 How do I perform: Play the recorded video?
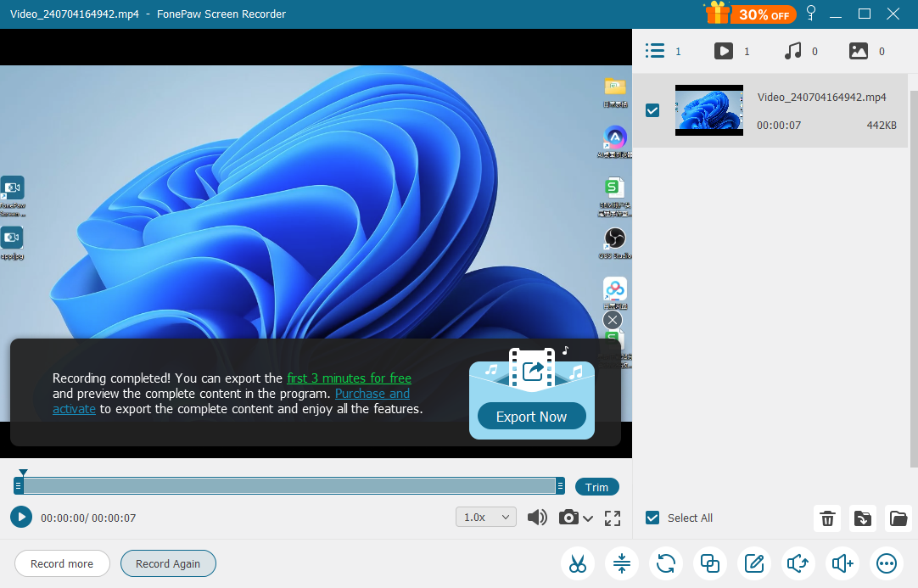coord(21,517)
